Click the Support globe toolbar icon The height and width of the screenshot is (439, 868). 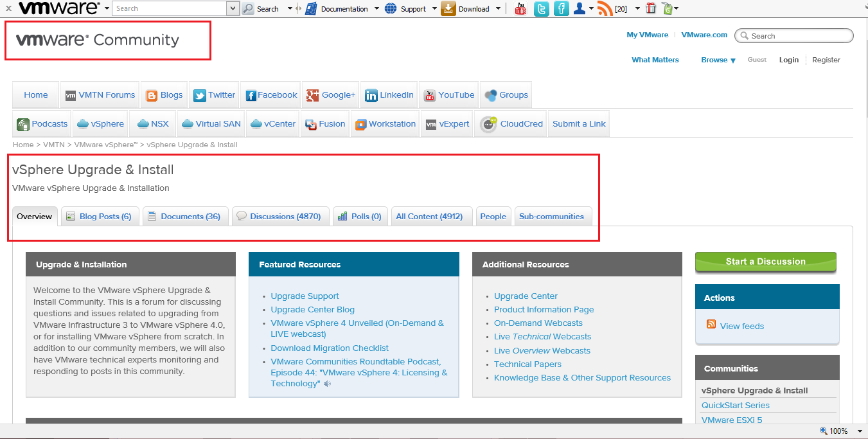(x=391, y=8)
